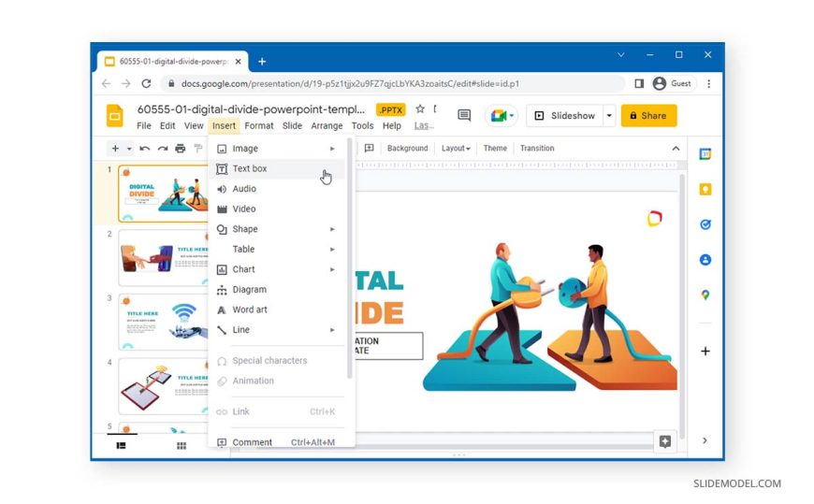Expand the new slide layout dropdown arrow
The width and height of the screenshot is (814, 504).
129,149
